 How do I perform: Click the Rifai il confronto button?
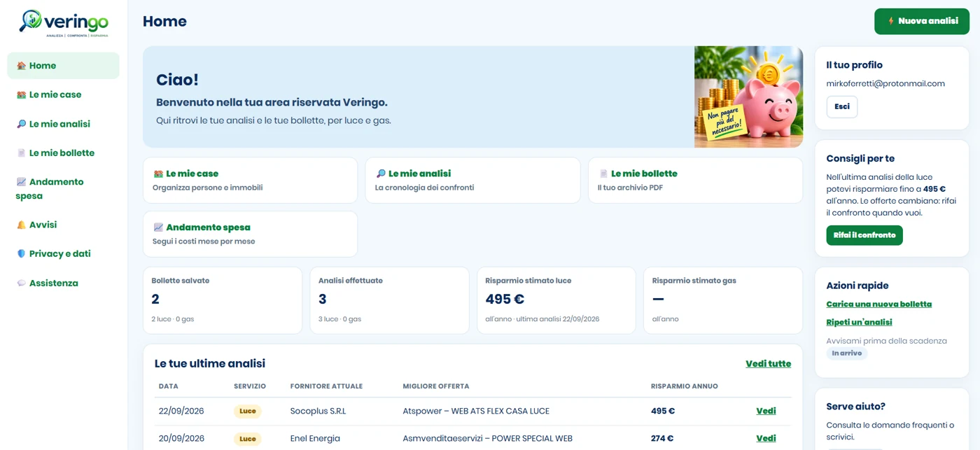point(864,235)
